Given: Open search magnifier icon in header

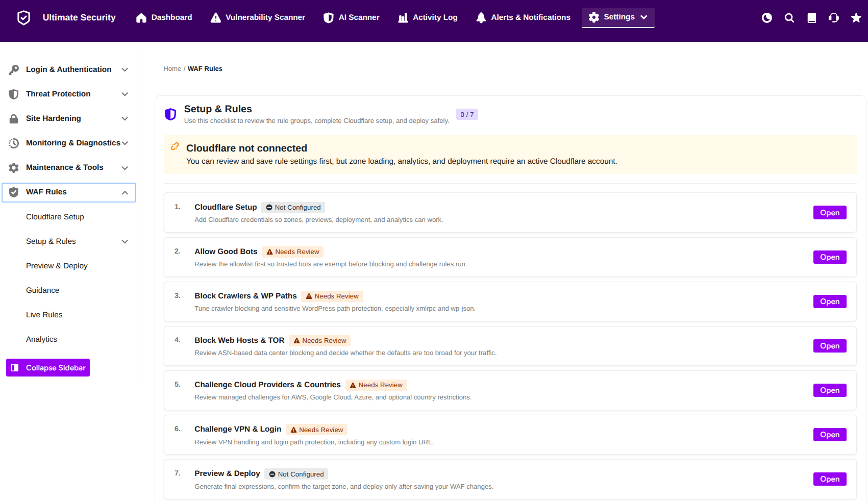Looking at the screenshot, I should coord(789,18).
